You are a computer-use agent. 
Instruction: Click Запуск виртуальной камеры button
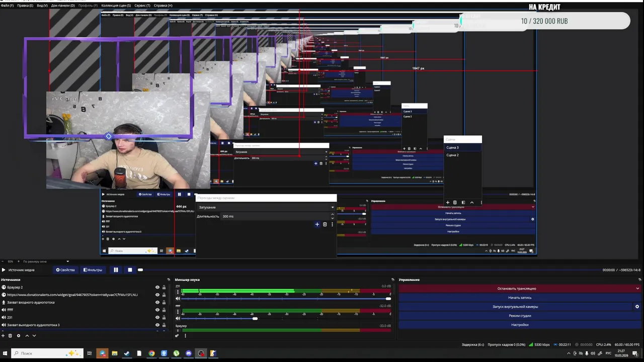click(515, 307)
